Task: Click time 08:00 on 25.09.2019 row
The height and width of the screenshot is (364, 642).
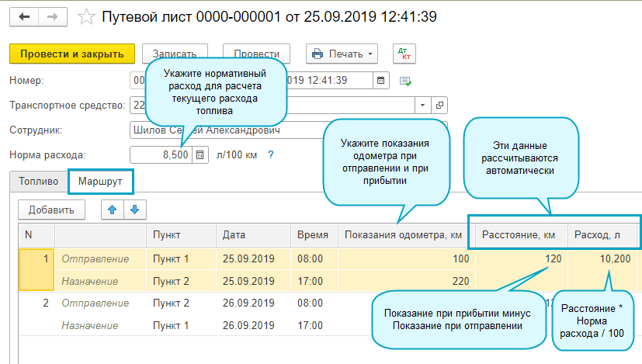Action: pyautogui.click(x=310, y=258)
